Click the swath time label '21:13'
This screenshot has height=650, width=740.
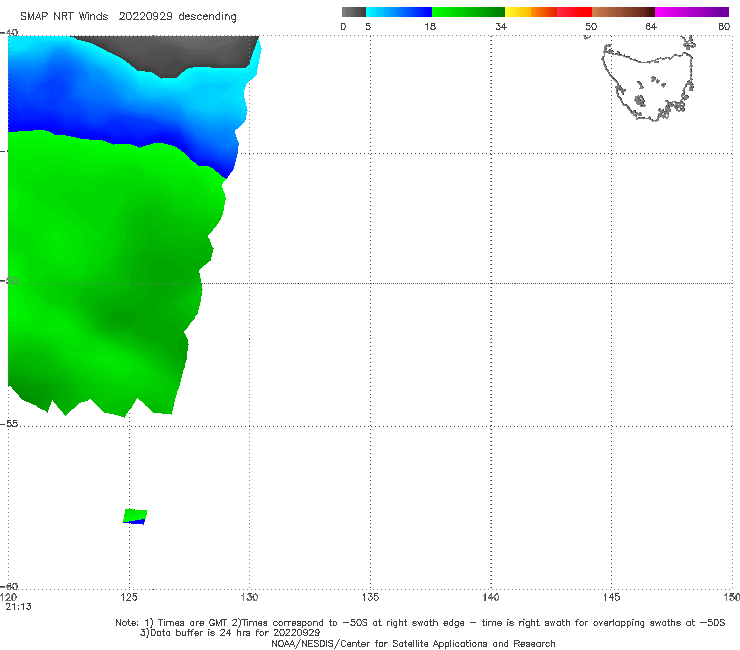pos(18,607)
